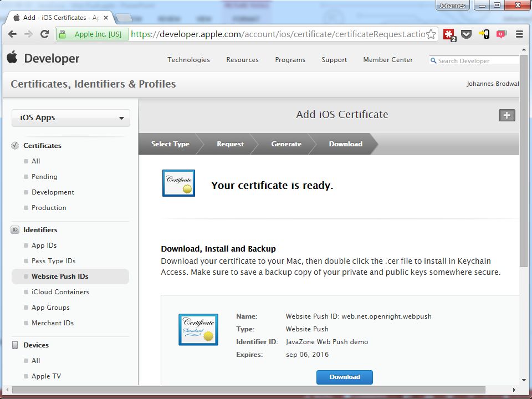Click the Request step
Screen dimensions: 532x399
pos(230,144)
